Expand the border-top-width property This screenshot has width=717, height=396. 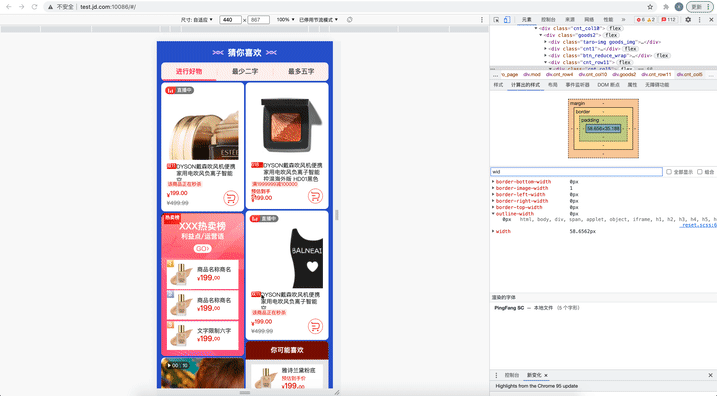coord(493,207)
